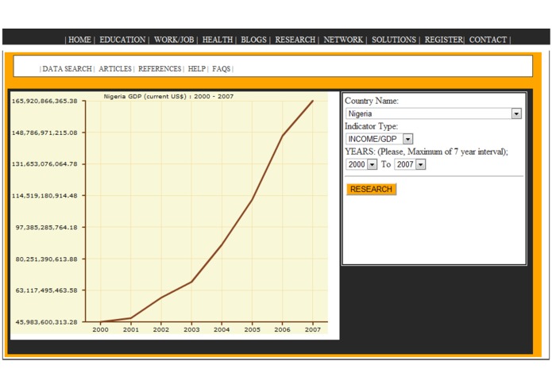Click the 45,983,600,313.28 axis value
Image resolution: width=552 pixels, height=392 pixels.
click(46, 322)
